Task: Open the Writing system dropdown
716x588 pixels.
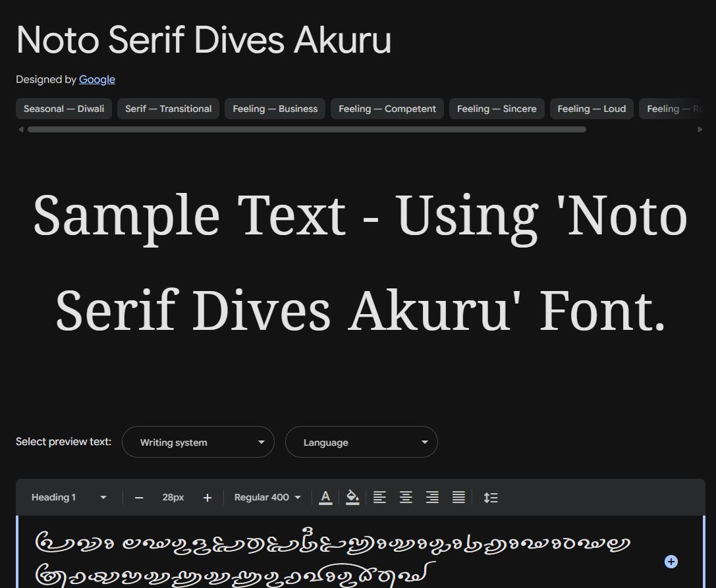Action: pyautogui.click(x=198, y=442)
